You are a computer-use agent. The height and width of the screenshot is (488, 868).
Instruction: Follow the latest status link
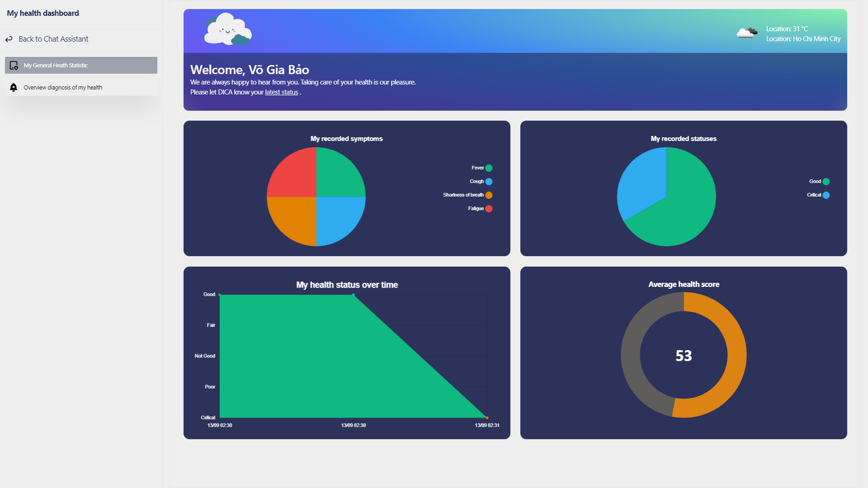pyautogui.click(x=281, y=92)
